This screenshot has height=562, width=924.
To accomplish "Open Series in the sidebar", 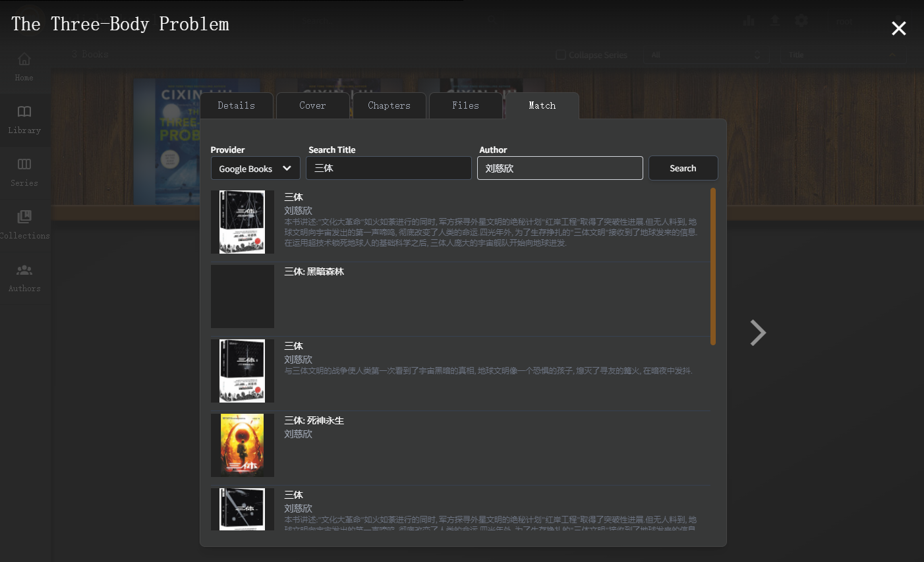I will point(24,172).
